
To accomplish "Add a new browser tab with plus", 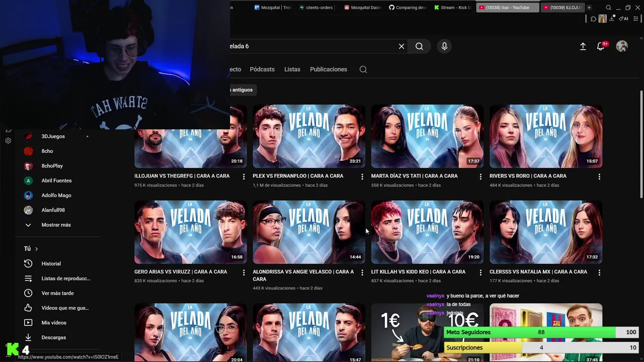I will 589,8.
